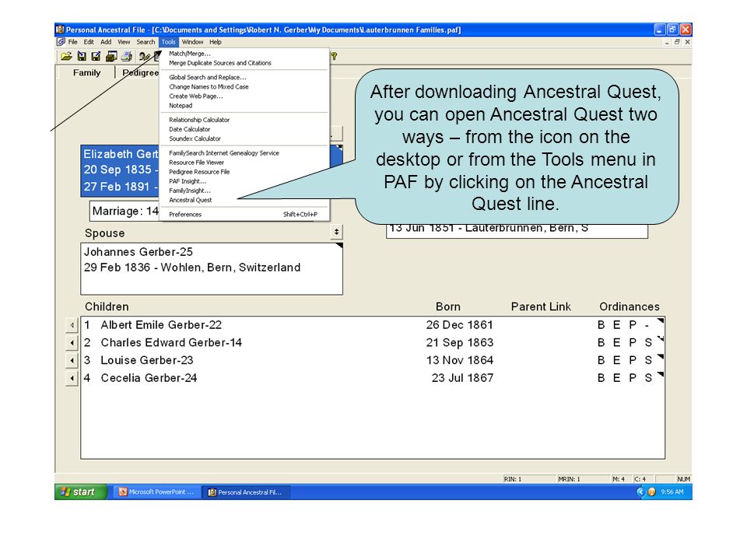Click the notes corner marker in Louise's row
This screenshot has width=747, height=560.
pyautogui.click(x=661, y=357)
